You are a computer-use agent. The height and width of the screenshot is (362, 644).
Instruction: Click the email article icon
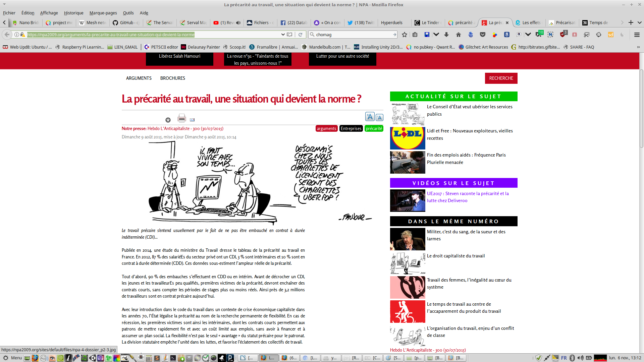pyautogui.click(x=192, y=120)
